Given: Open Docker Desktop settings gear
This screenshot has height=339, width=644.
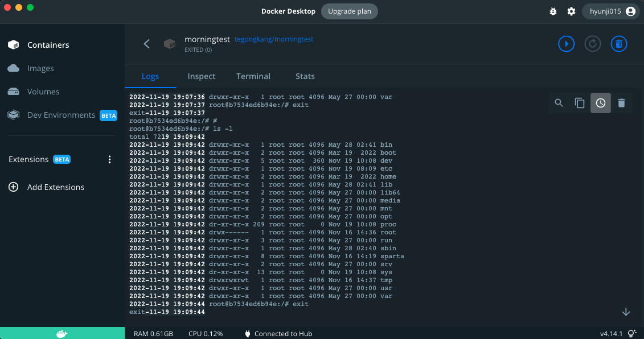Looking at the screenshot, I should click(x=571, y=11).
